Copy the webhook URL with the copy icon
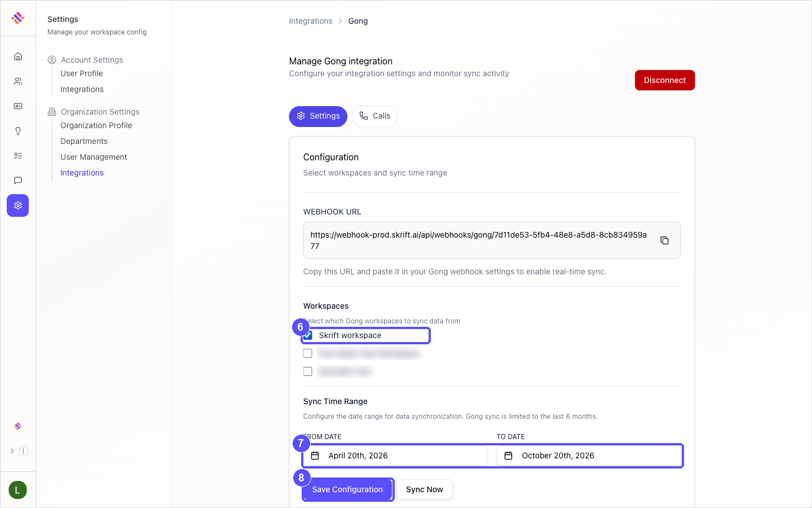 coord(664,240)
